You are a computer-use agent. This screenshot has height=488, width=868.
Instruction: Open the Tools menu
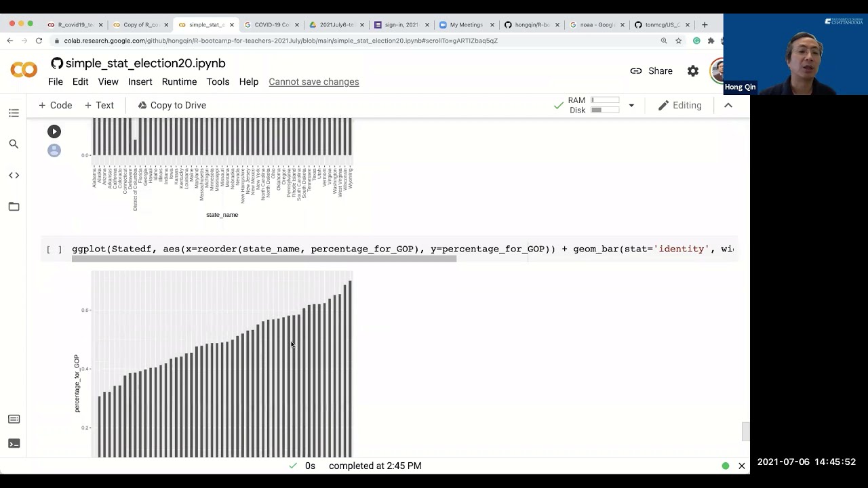pyautogui.click(x=218, y=82)
